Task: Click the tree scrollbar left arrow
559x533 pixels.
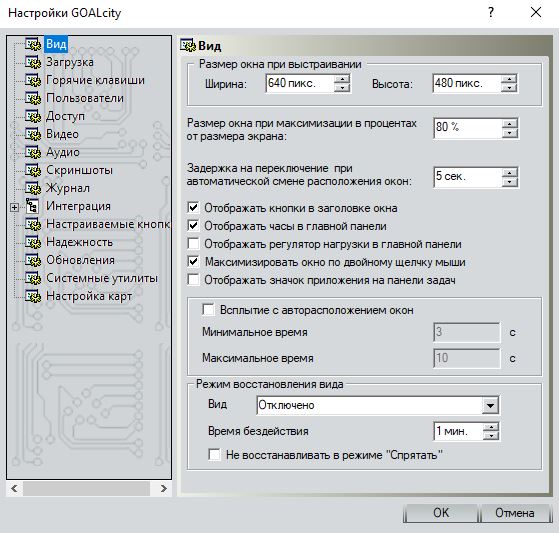Action: [14, 488]
